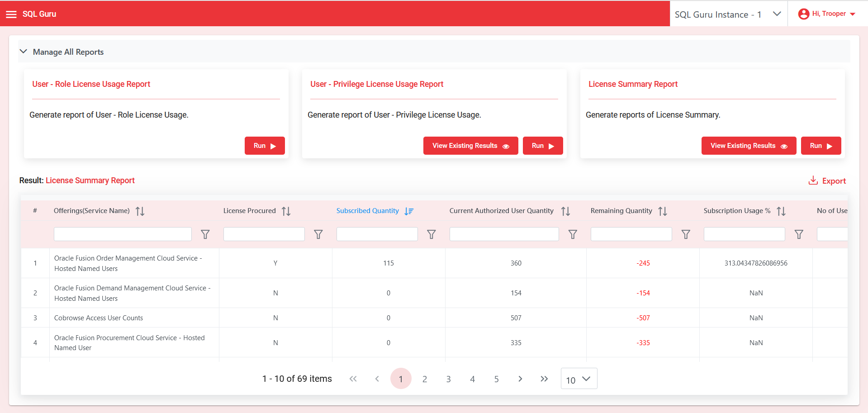Go to next page of results
868x413 pixels.
pos(520,379)
